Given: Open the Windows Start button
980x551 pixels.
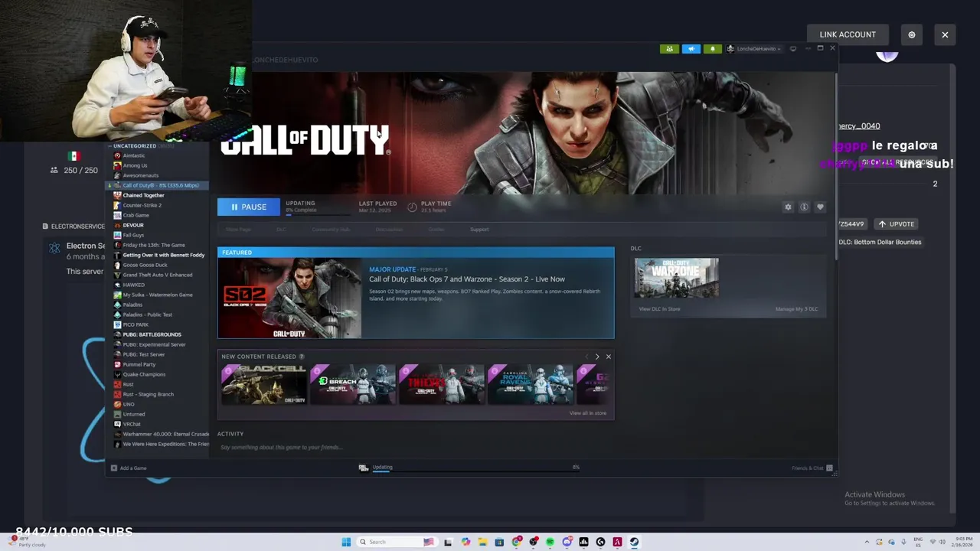Looking at the screenshot, I should click(x=346, y=542).
